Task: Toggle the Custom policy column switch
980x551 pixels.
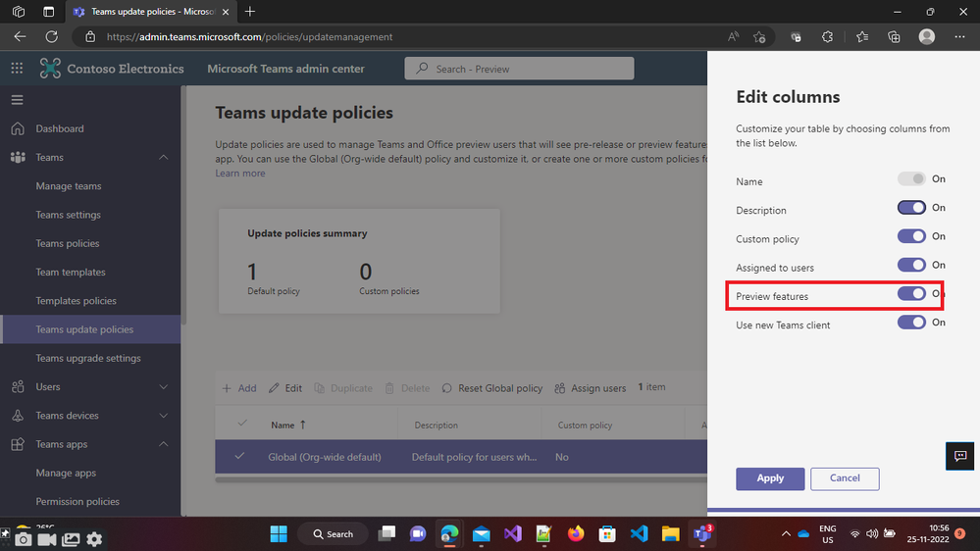Action: pyautogui.click(x=911, y=236)
